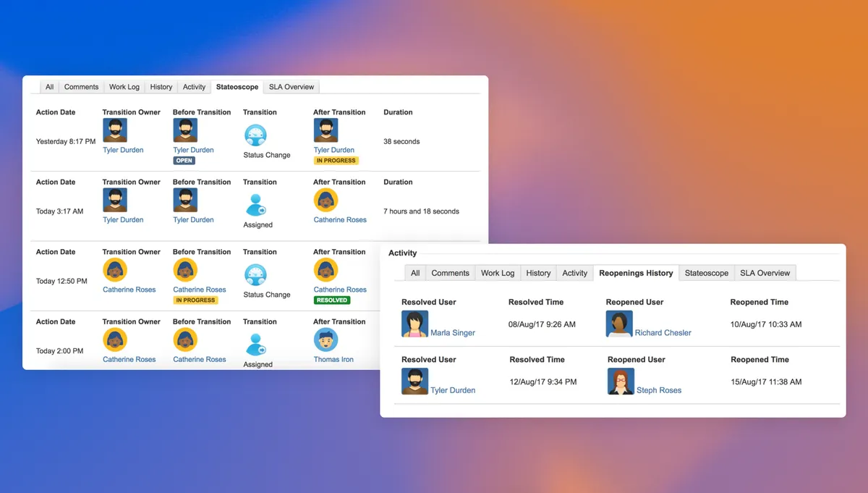This screenshot has height=493, width=868.
Task: Open Tyler Durden link in Reopenings History window
Action: click(x=453, y=390)
